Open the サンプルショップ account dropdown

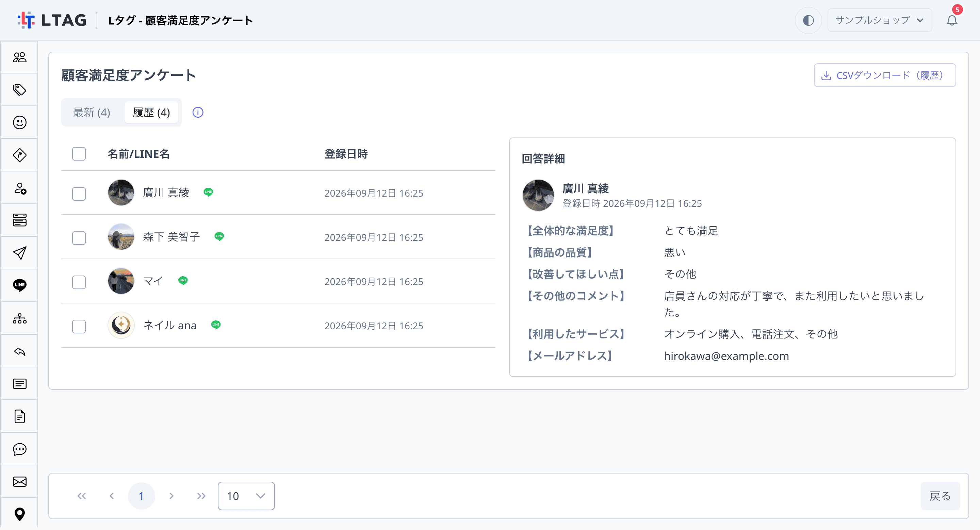tap(880, 20)
